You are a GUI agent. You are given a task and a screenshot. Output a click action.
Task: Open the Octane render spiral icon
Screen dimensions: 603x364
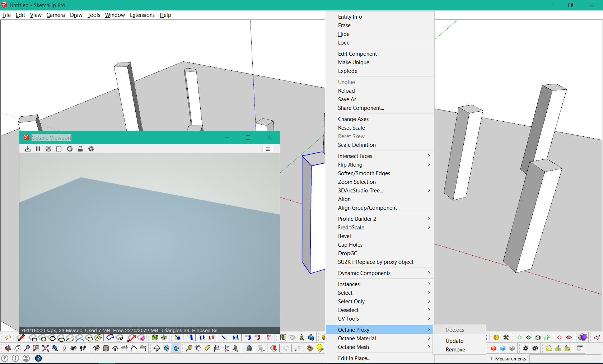(x=526, y=348)
